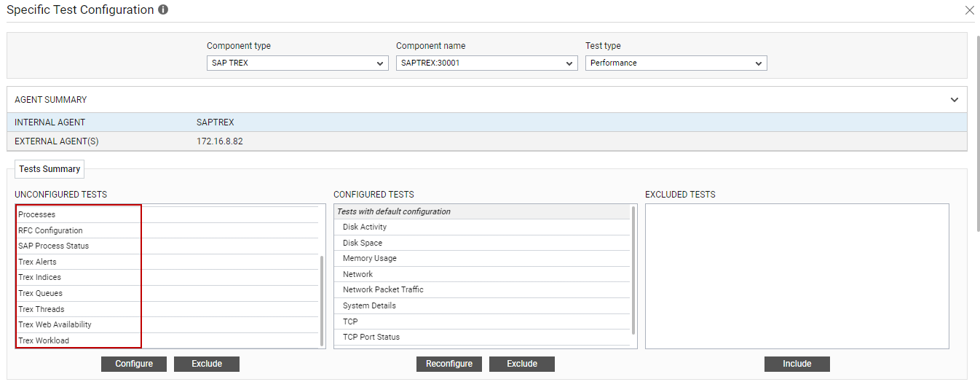This screenshot has width=980, height=382.
Task: Open the Component type dropdown
Action: [297, 63]
